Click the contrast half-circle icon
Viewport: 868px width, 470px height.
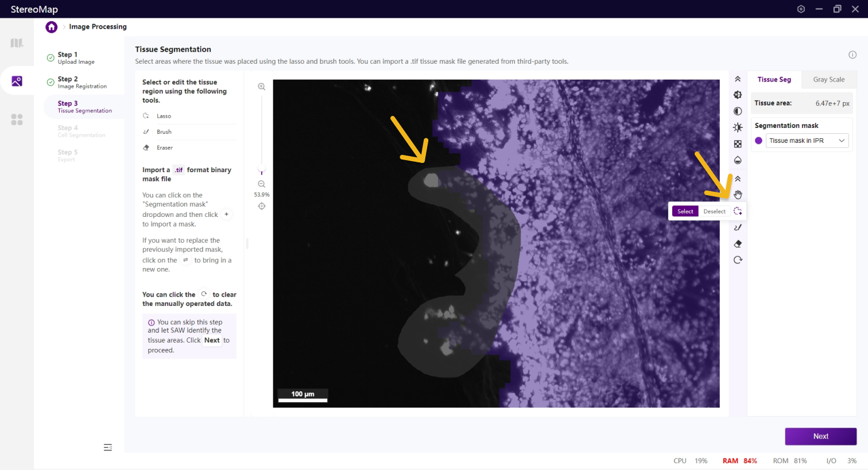click(x=738, y=111)
